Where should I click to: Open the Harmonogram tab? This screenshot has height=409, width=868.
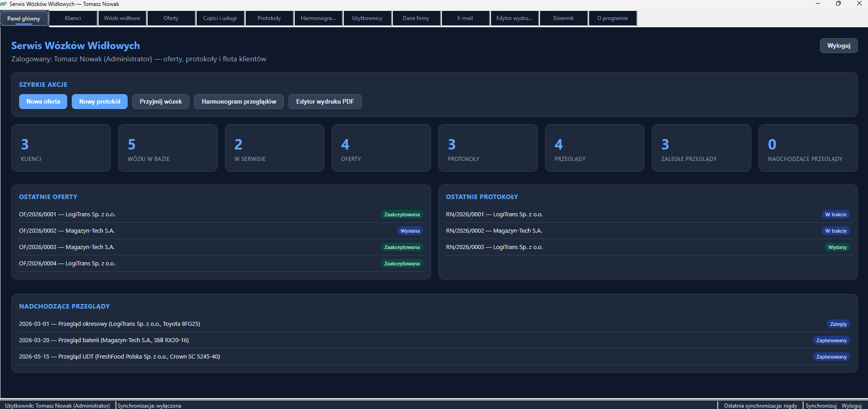pyautogui.click(x=318, y=18)
